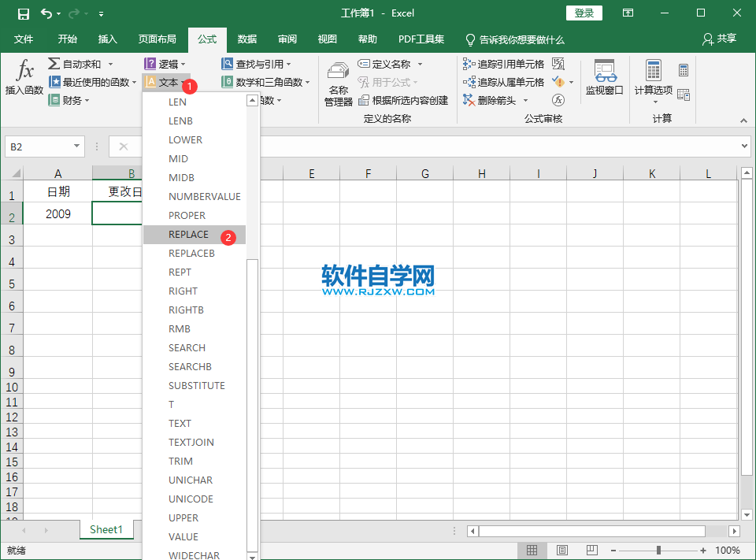Click Define Name (定义名称)
Screen dimensions: 756x560
(384, 64)
